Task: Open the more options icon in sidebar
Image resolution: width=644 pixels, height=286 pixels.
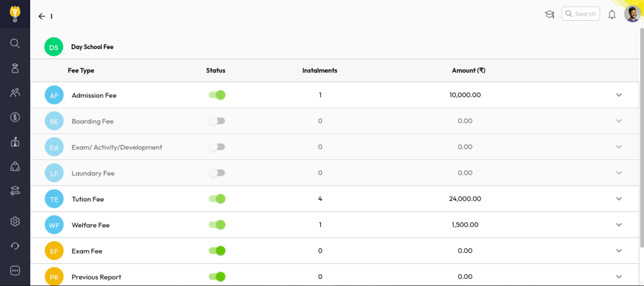Action: point(15,270)
